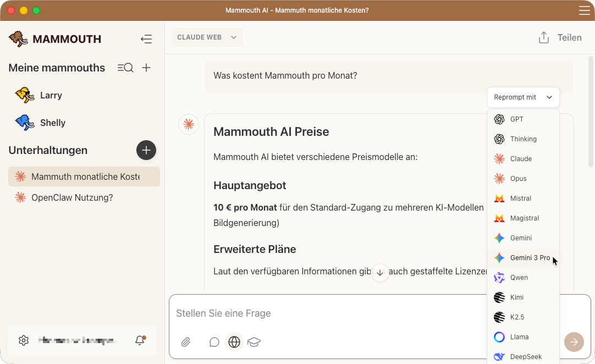This screenshot has width=595, height=364.
Task: Choose DeepSeek in the model menu
Action: pos(522,356)
